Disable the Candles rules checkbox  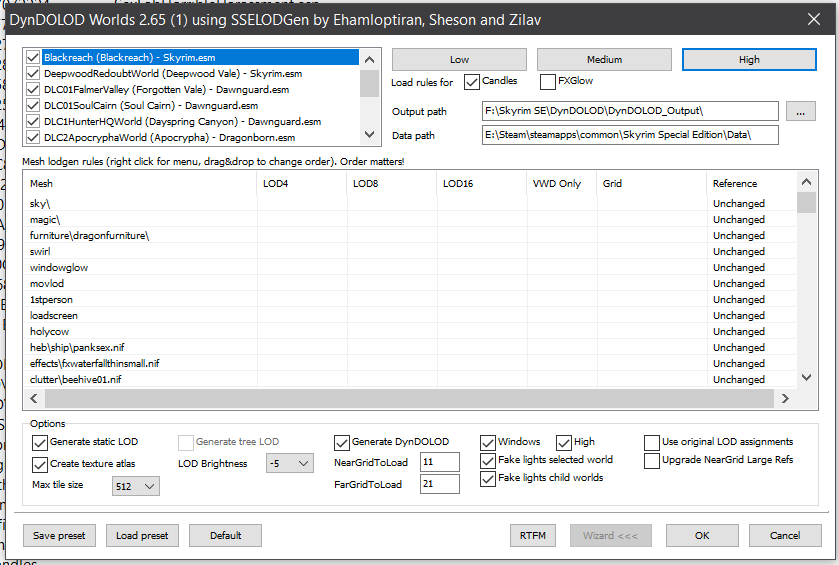pos(472,82)
